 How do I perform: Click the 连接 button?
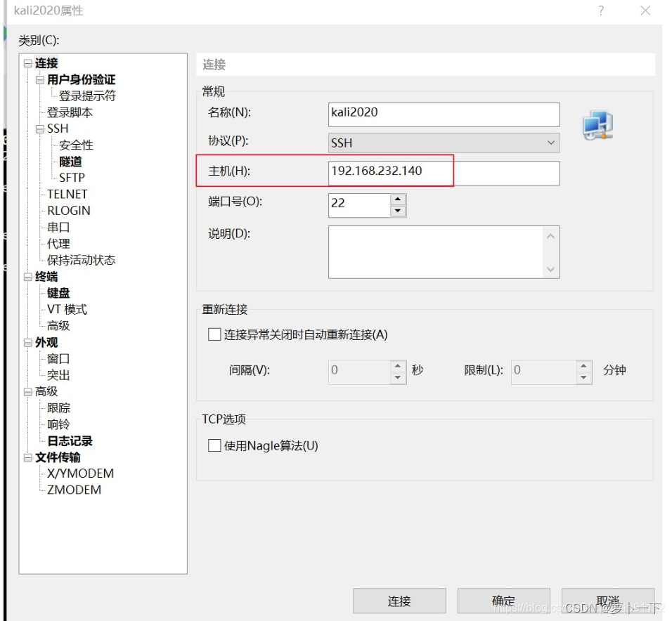click(x=399, y=601)
